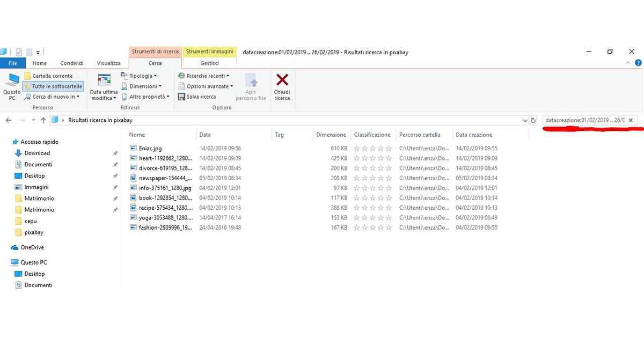
Task: Select the Gestisci ribbon tab
Action: click(x=209, y=63)
